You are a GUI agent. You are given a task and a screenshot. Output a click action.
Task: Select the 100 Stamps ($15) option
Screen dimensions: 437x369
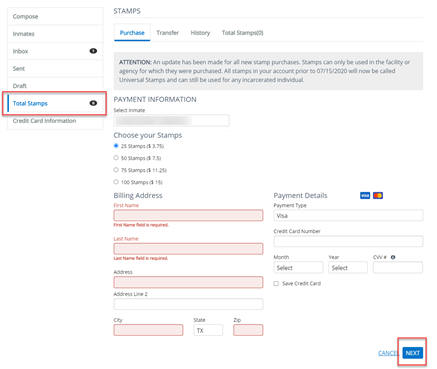116,182
